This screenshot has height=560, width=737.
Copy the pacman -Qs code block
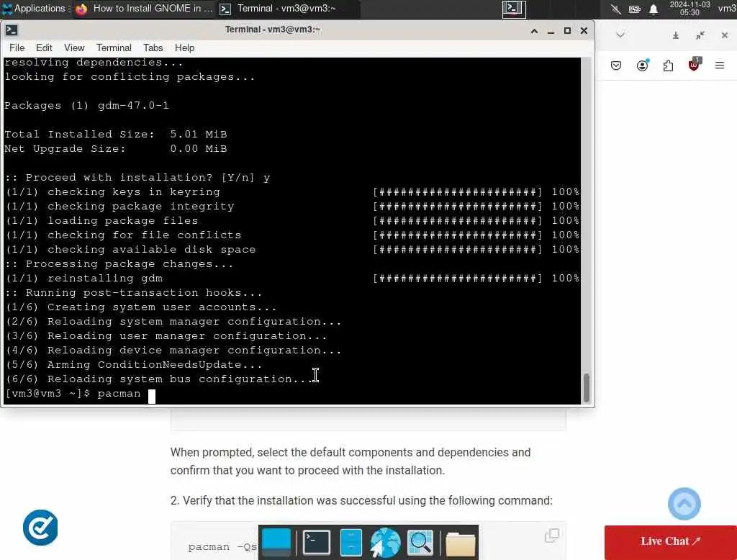tap(551, 535)
